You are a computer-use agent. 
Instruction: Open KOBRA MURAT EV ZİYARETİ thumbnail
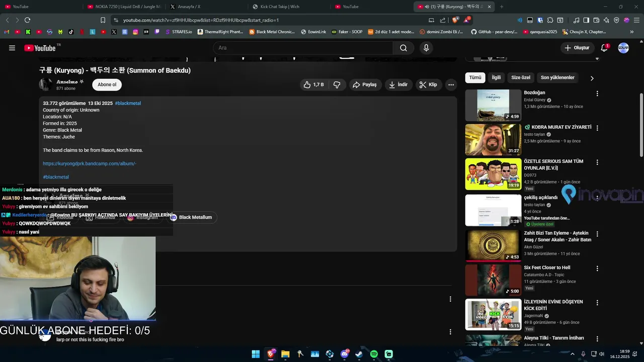pos(493,139)
